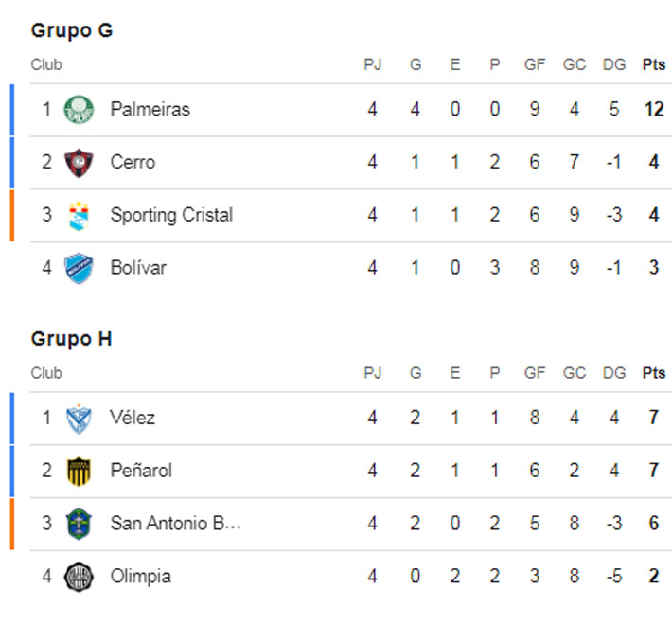
Task: Select the Peñarol team name
Action: [141, 471]
